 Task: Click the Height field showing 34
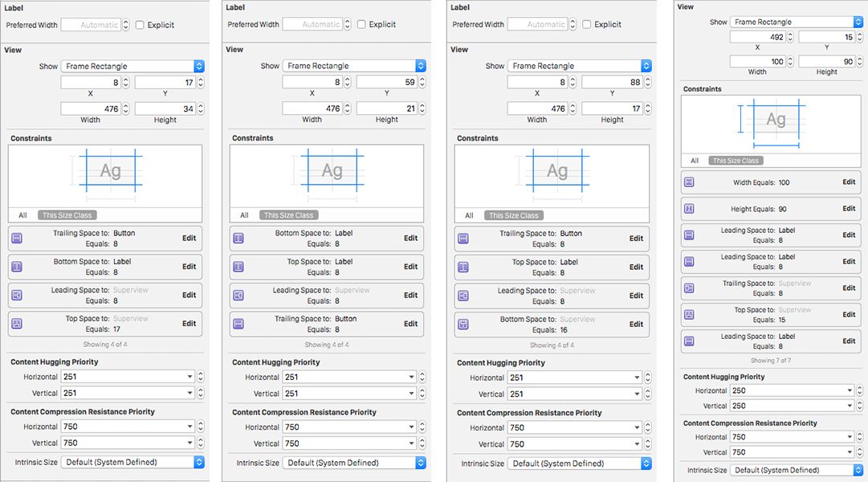pyautogui.click(x=165, y=108)
